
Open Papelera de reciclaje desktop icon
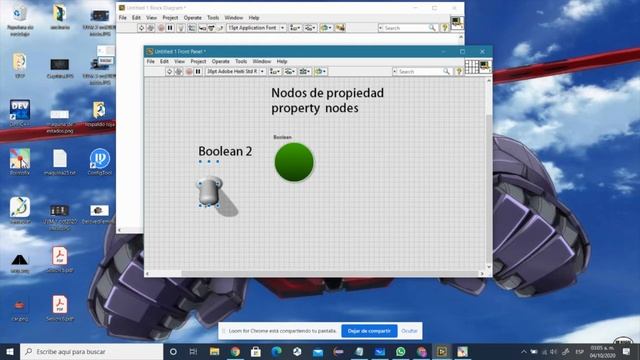tap(20, 20)
